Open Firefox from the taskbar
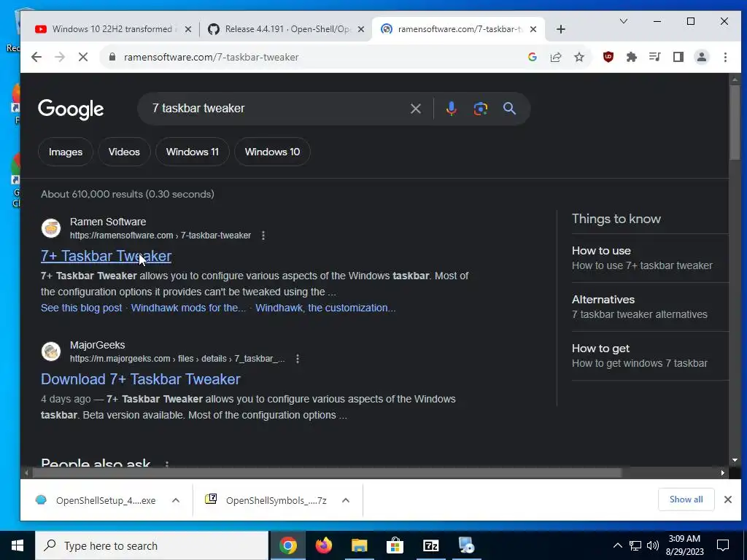The width and height of the screenshot is (747, 560). [x=323, y=545]
